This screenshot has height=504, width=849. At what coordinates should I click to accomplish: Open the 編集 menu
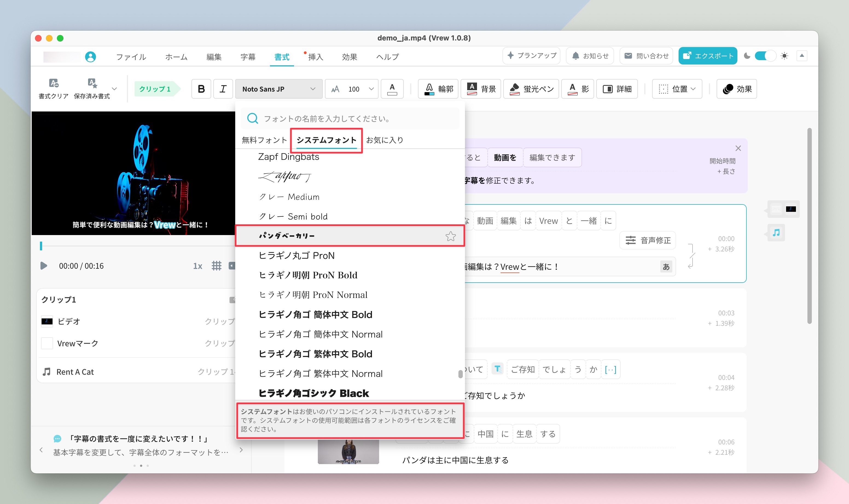point(214,57)
